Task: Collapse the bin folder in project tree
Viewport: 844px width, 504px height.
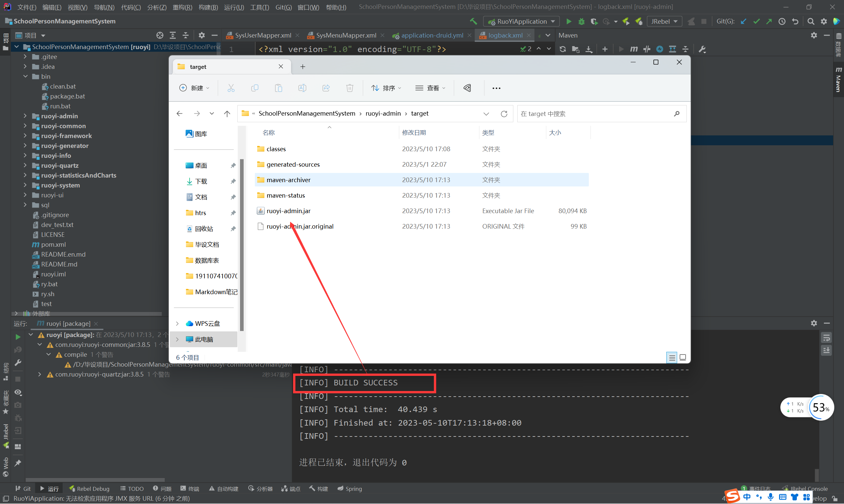Action: tap(25, 76)
